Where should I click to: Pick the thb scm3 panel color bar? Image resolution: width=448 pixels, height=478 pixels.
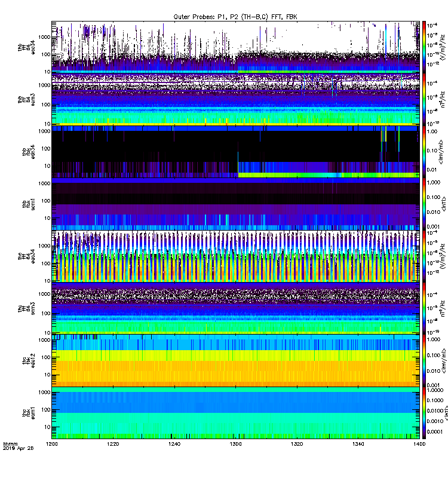click(x=424, y=99)
